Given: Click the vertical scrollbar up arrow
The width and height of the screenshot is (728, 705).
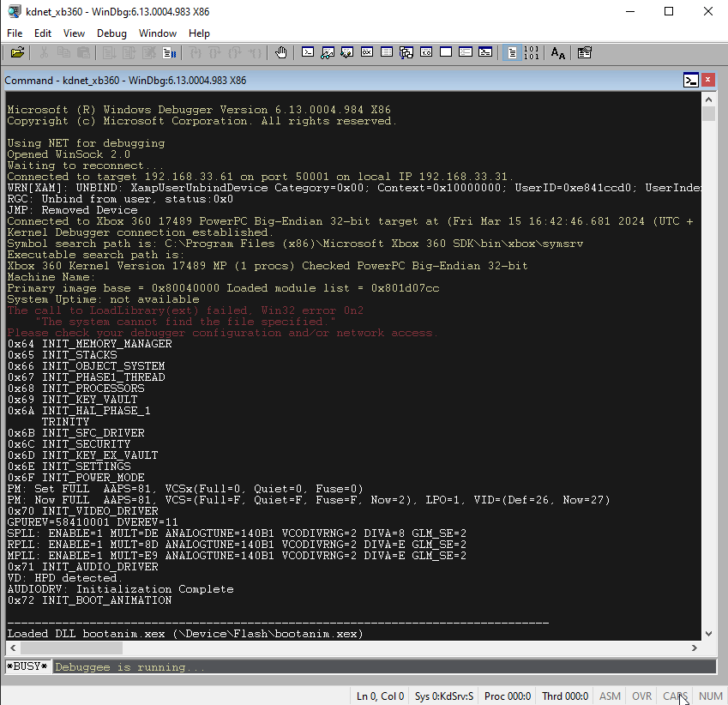Looking at the screenshot, I should tap(708, 99).
